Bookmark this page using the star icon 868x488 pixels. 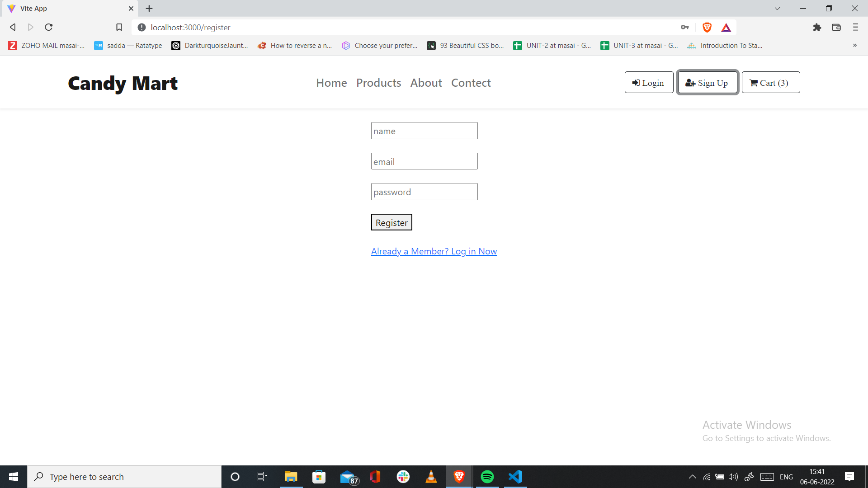[119, 27]
